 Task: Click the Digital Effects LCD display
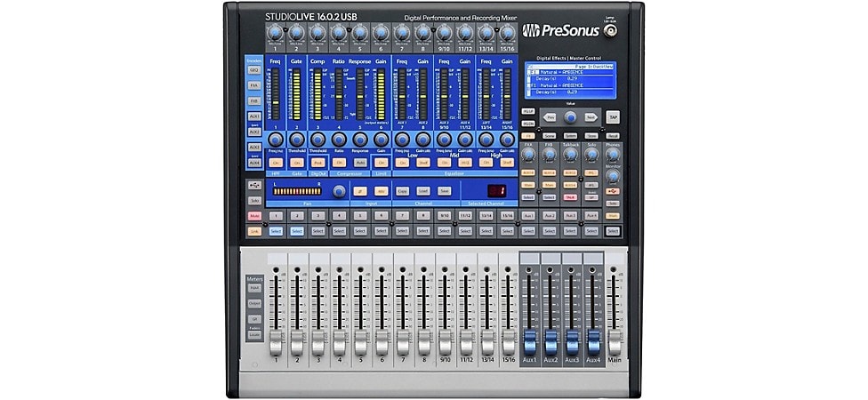click(570, 80)
